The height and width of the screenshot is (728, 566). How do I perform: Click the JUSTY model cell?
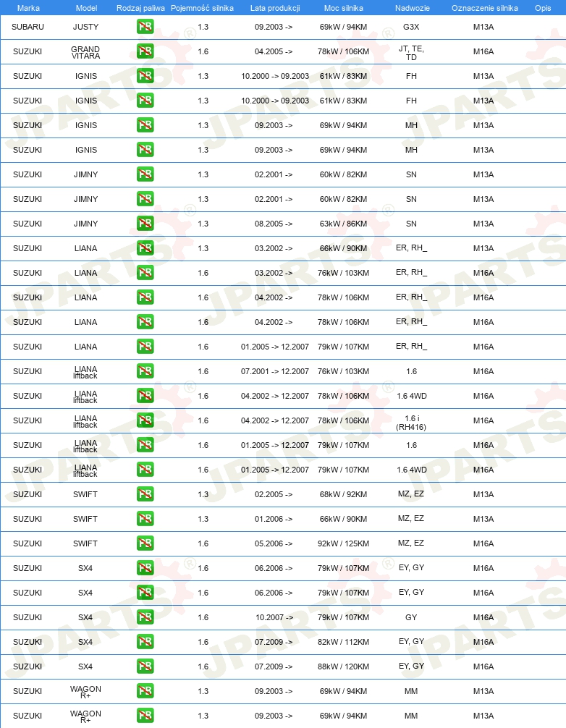[x=86, y=27]
